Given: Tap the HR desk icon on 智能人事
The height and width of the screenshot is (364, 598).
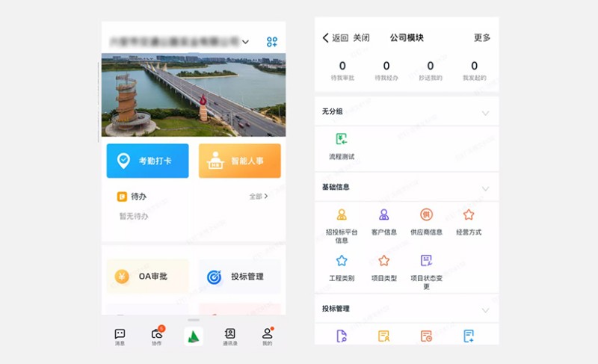Looking at the screenshot, I should tap(215, 161).
